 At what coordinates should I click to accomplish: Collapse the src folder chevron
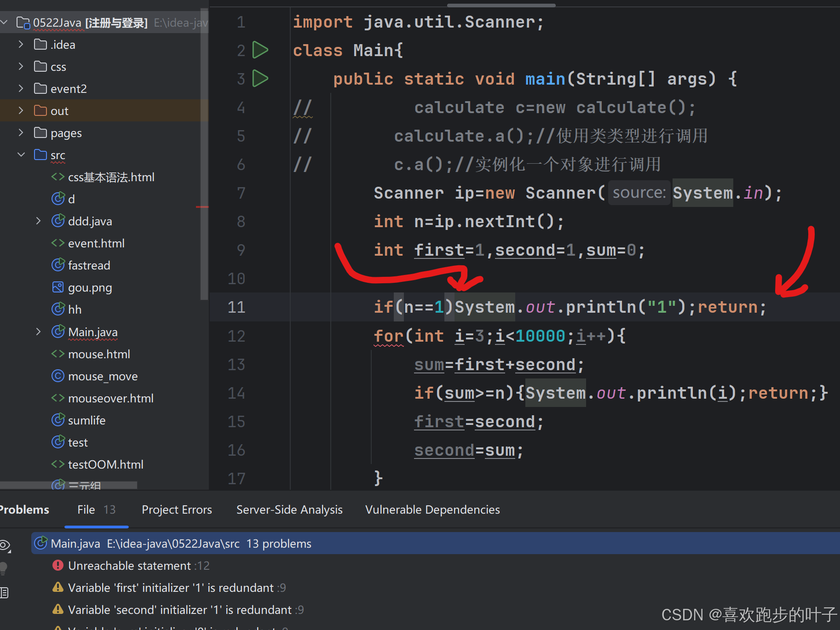(21, 155)
